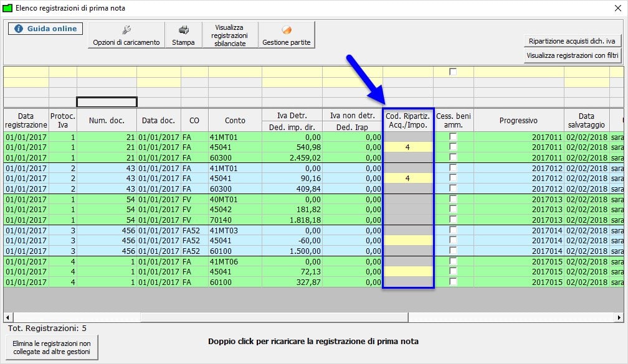628x364 pixels.
Task: Select progressivo cell 2017014 in row 1.500,00
Action: pos(518,251)
